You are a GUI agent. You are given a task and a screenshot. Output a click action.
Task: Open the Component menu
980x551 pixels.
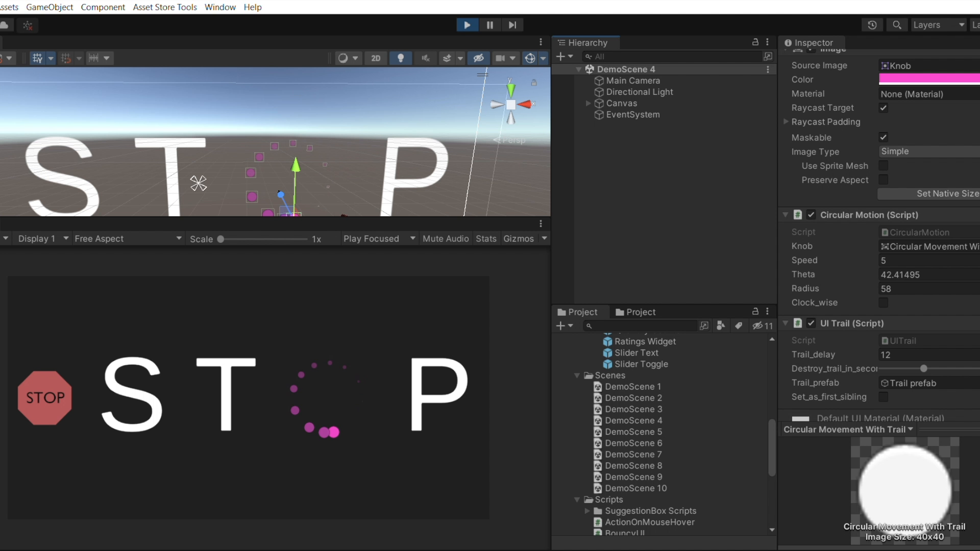[103, 7]
